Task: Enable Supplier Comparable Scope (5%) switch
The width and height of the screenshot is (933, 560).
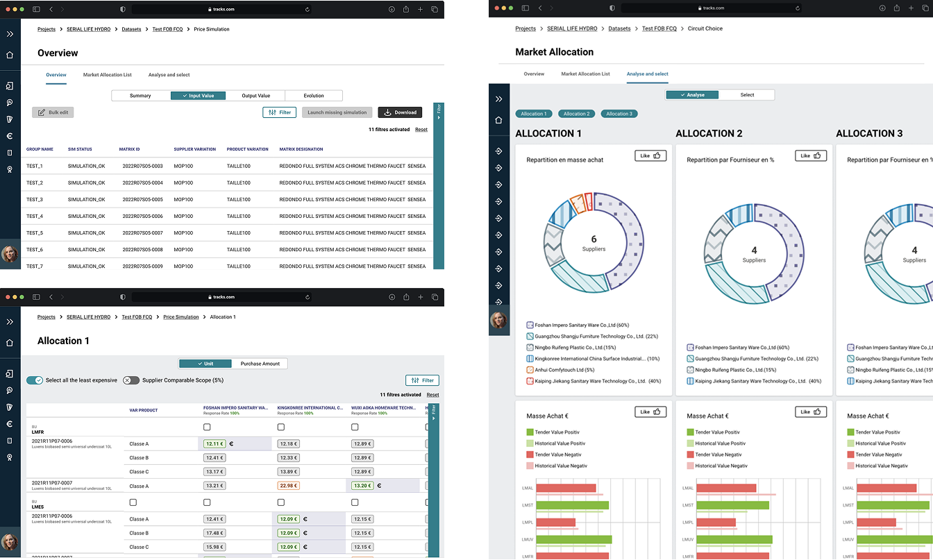Action: (131, 380)
